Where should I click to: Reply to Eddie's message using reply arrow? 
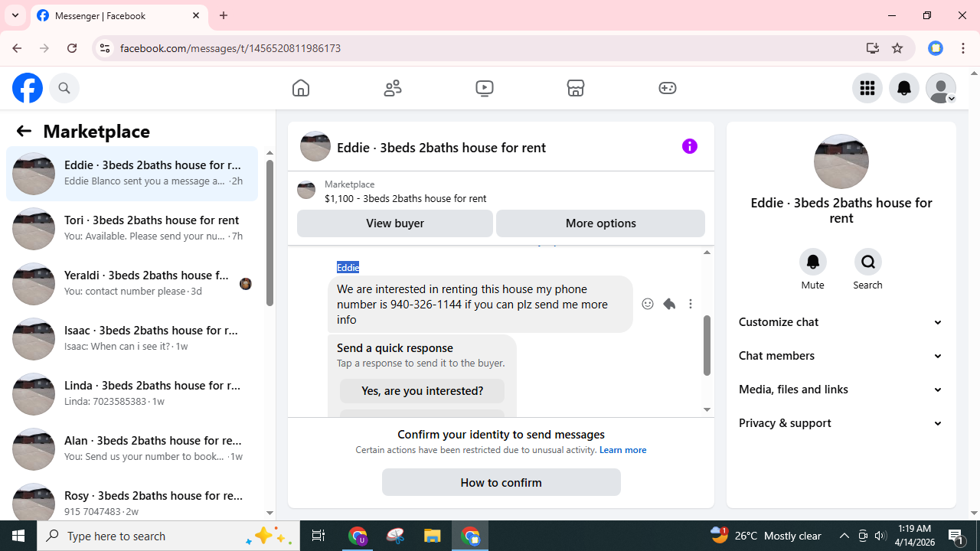(x=669, y=304)
